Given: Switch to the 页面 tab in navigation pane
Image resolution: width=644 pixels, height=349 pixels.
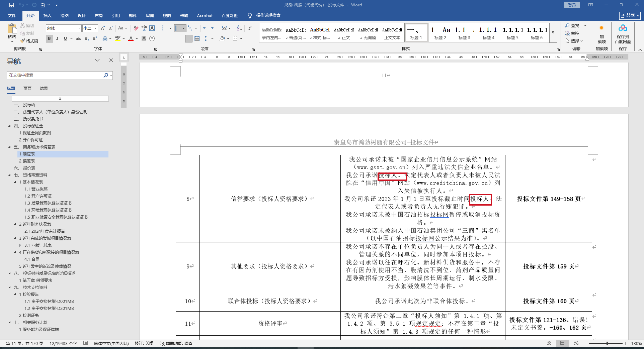Looking at the screenshot, I should [27, 89].
